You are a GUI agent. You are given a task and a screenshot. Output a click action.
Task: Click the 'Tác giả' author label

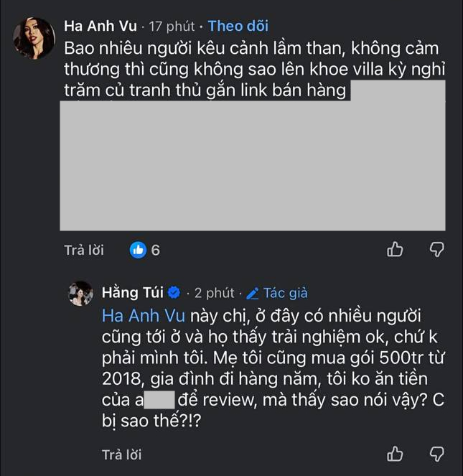pyautogui.click(x=286, y=293)
